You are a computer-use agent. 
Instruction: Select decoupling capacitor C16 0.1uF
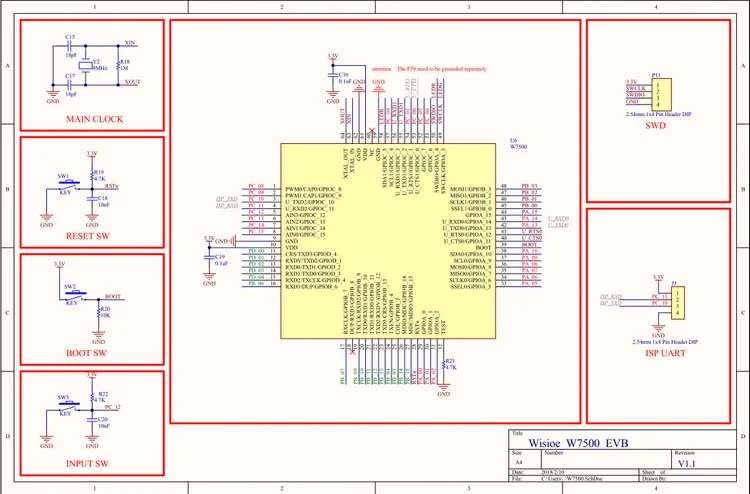333,76
